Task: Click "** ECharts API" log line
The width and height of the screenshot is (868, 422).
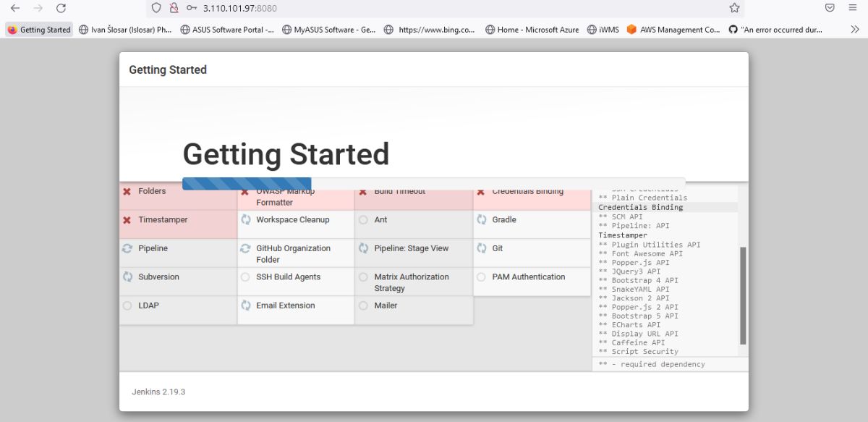Action: 629,325
